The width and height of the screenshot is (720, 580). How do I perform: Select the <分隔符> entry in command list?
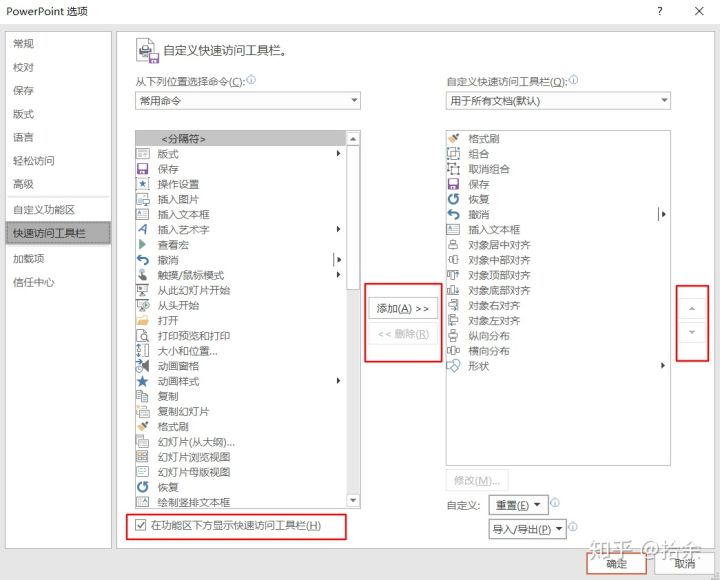pos(241,138)
